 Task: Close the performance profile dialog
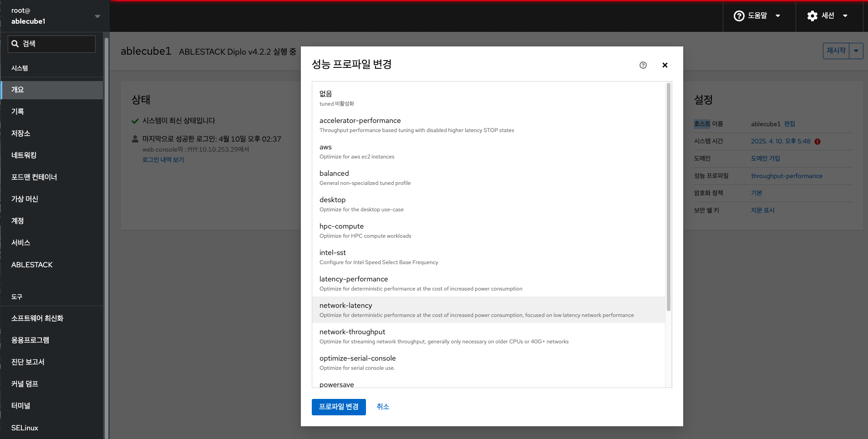665,65
